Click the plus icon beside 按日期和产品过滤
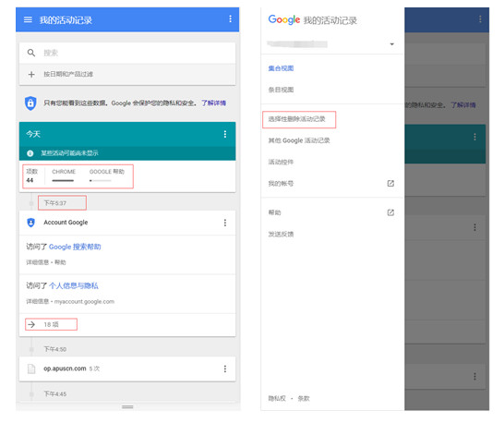 tap(31, 74)
